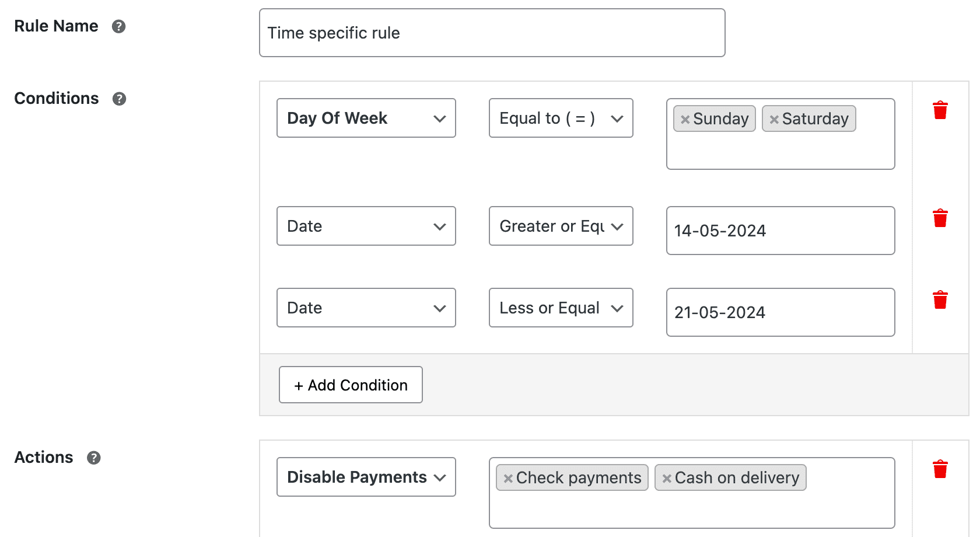
Task: Open help tooltip beside Rule Name
Action: pyautogui.click(x=119, y=26)
